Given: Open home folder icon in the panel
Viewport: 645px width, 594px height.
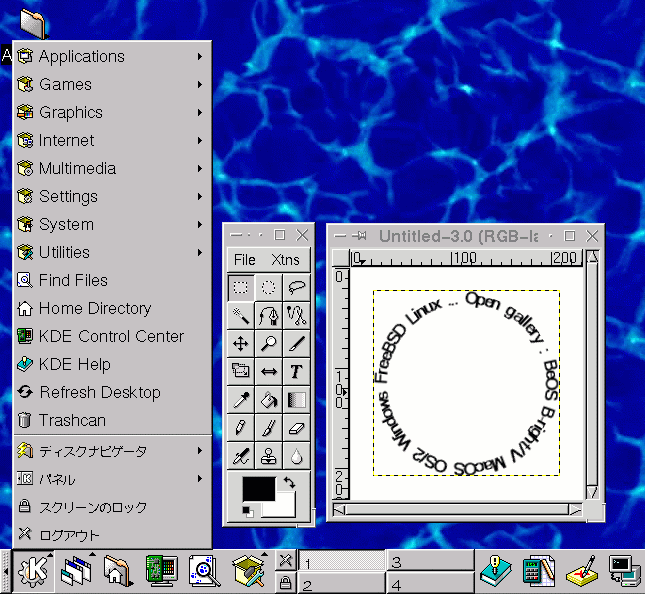Looking at the screenshot, I should pyautogui.click(x=118, y=571).
